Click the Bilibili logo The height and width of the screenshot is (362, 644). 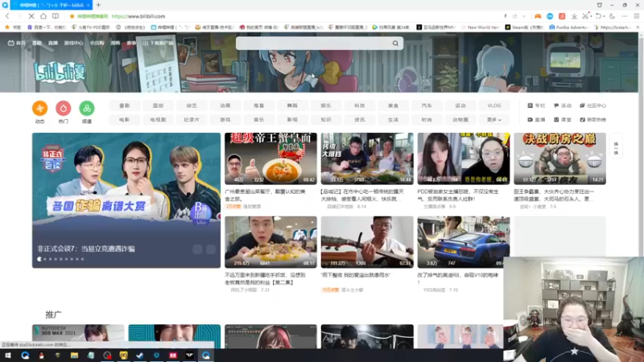(59, 72)
